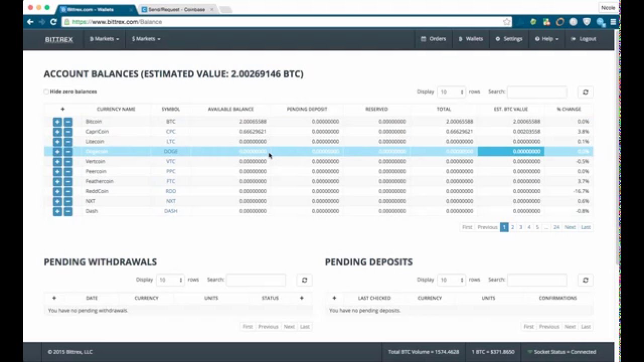Click Next in account balances pagination
Viewport: 644px width, 362px height.
[x=570, y=227]
